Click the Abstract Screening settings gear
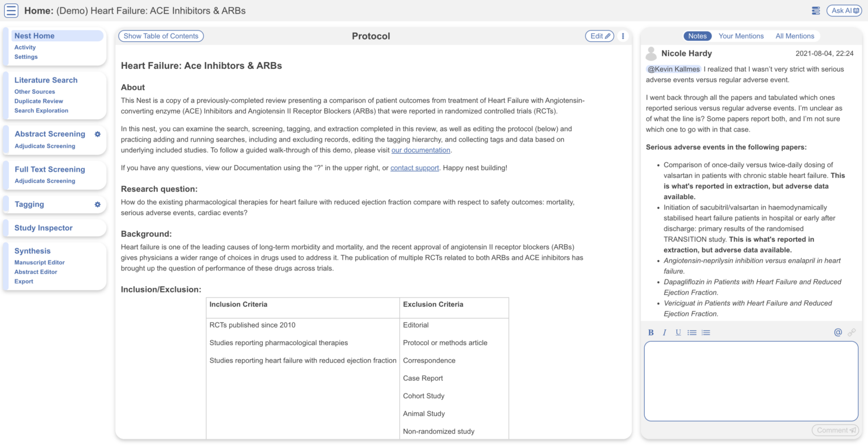 pos(97,134)
